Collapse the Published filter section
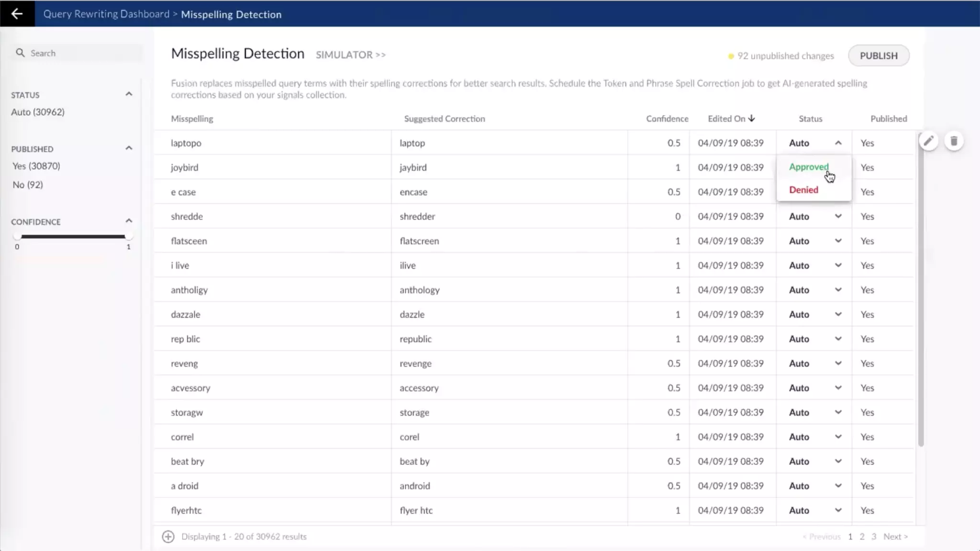Screen dimensions: 980x551 coord(129,148)
